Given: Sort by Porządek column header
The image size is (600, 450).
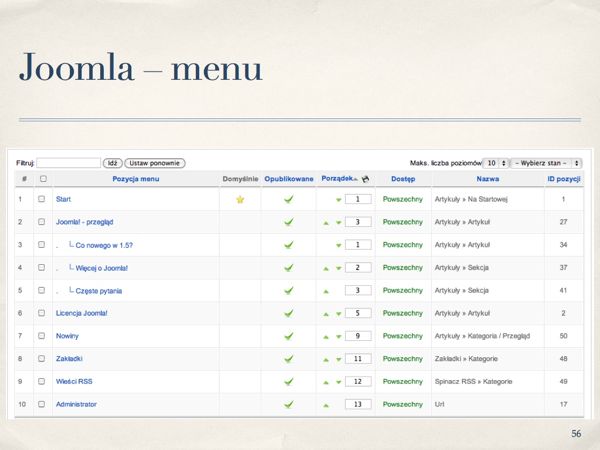Looking at the screenshot, I should 339,179.
